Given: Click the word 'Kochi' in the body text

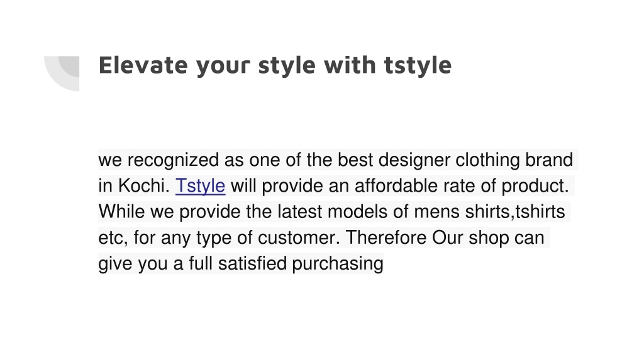Looking at the screenshot, I should [x=144, y=186].
